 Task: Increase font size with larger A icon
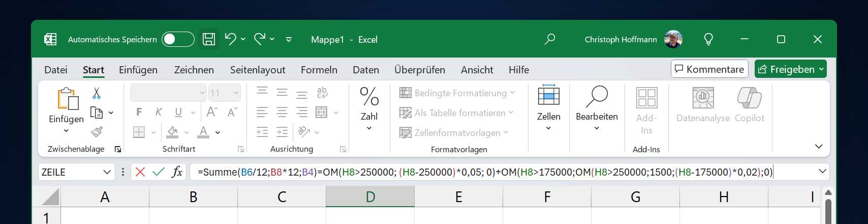[212, 112]
